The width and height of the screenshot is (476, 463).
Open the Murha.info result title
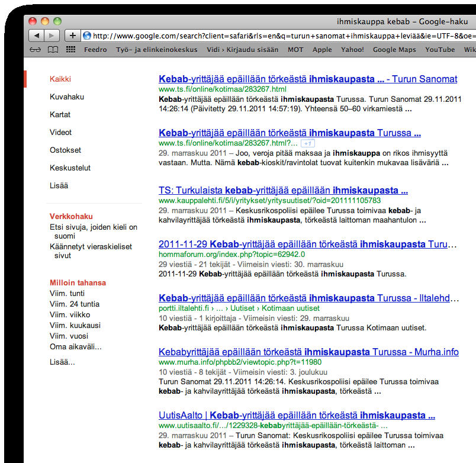point(308,352)
